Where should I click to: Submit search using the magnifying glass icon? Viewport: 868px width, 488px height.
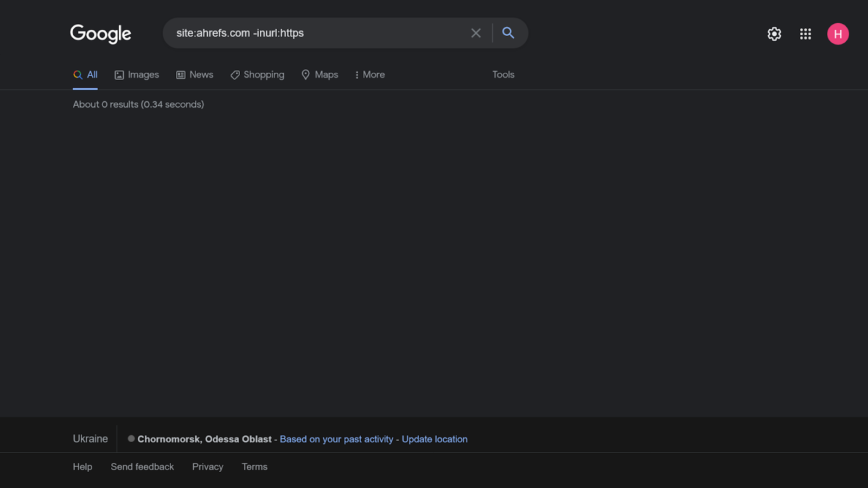click(508, 33)
